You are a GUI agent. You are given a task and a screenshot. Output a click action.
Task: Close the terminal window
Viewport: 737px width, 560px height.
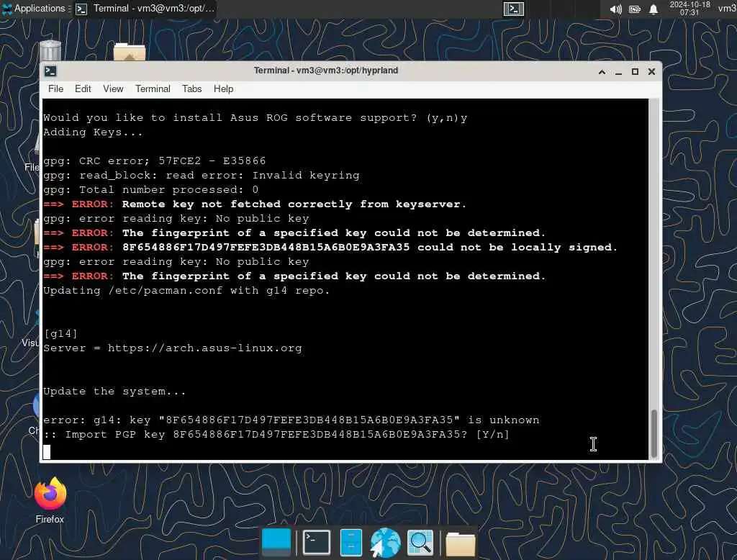coord(651,71)
